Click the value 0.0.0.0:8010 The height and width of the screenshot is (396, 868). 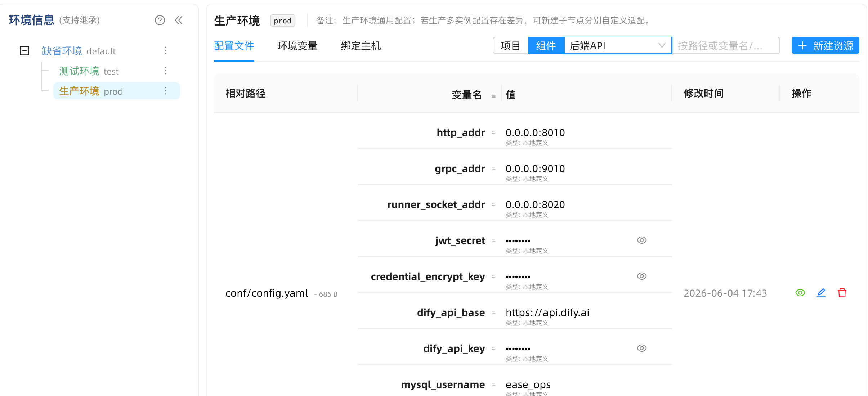pos(535,133)
